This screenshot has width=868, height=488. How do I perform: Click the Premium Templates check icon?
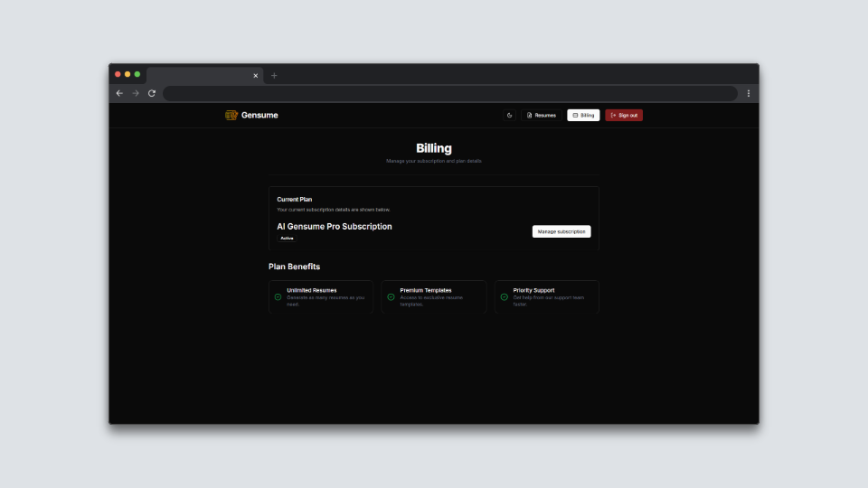(x=391, y=297)
